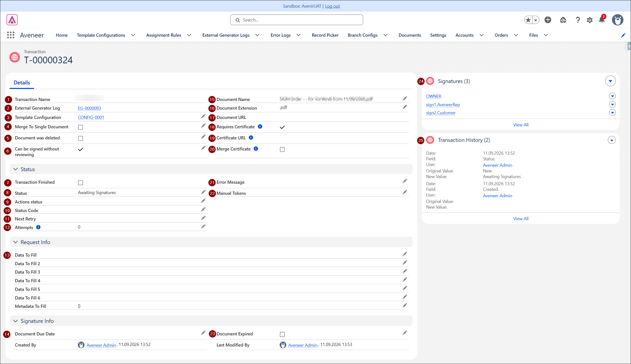Toggle the Document Expired checkbox
Viewport: 631px width, 364px height.
tap(282, 334)
